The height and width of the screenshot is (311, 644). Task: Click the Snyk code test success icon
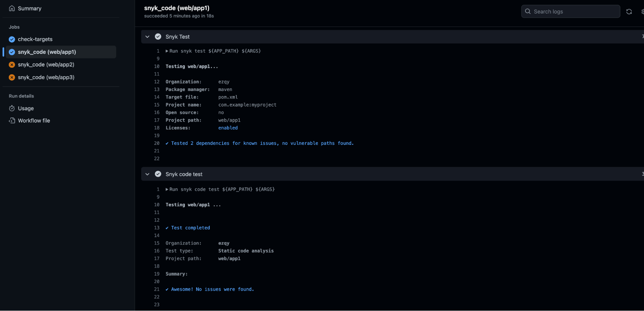pyautogui.click(x=158, y=174)
